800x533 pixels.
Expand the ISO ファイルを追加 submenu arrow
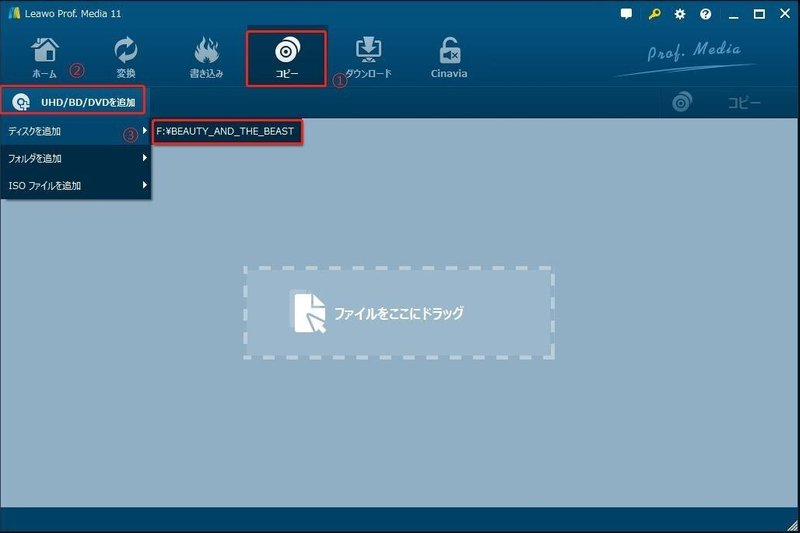(x=145, y=185)
